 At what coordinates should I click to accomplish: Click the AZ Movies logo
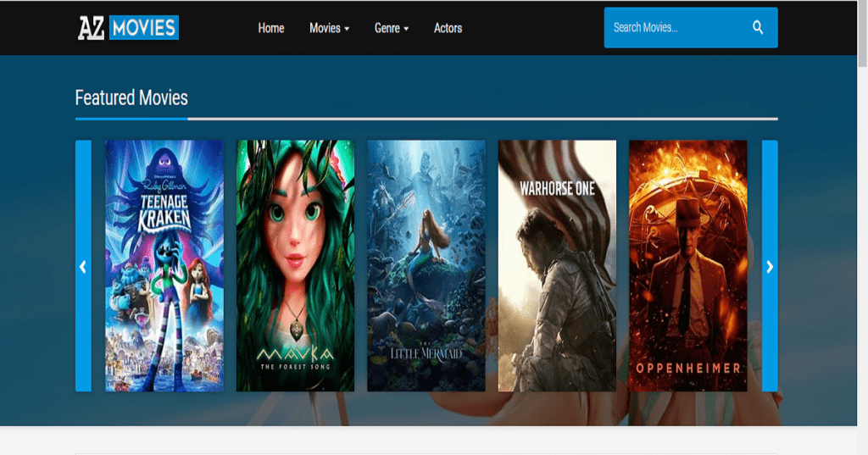point(128,28)
